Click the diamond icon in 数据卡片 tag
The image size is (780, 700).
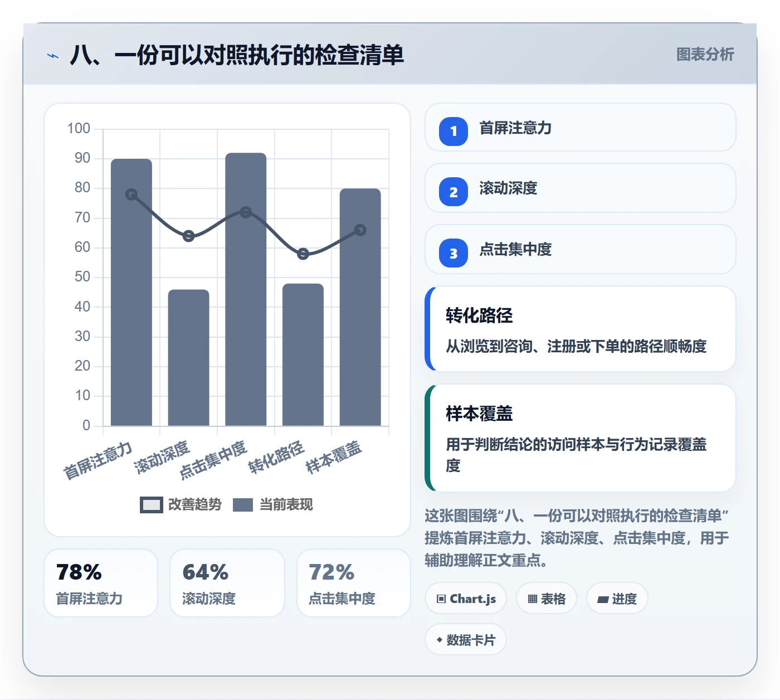[x=440, y=640]
